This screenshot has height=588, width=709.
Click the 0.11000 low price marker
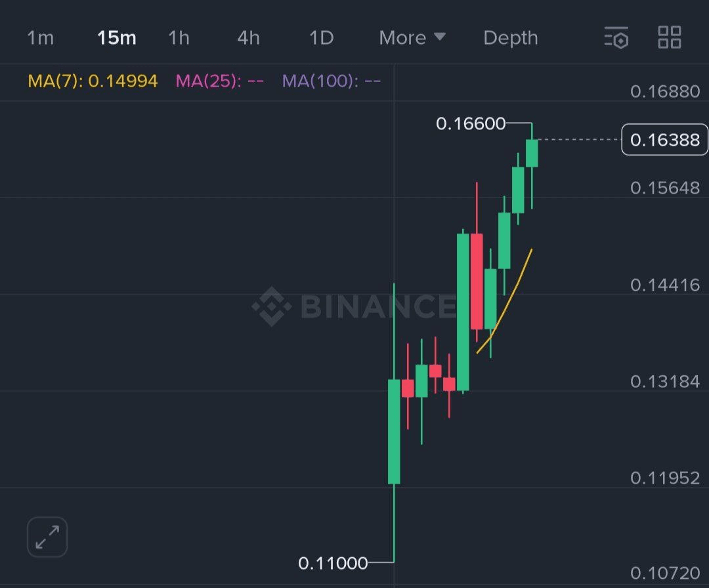(x=333, y=563)
